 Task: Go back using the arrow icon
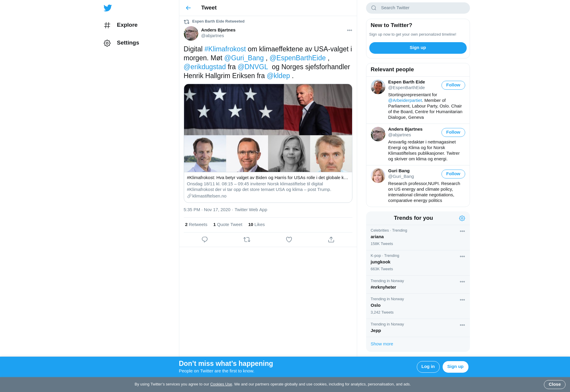[x=188, y=8]
